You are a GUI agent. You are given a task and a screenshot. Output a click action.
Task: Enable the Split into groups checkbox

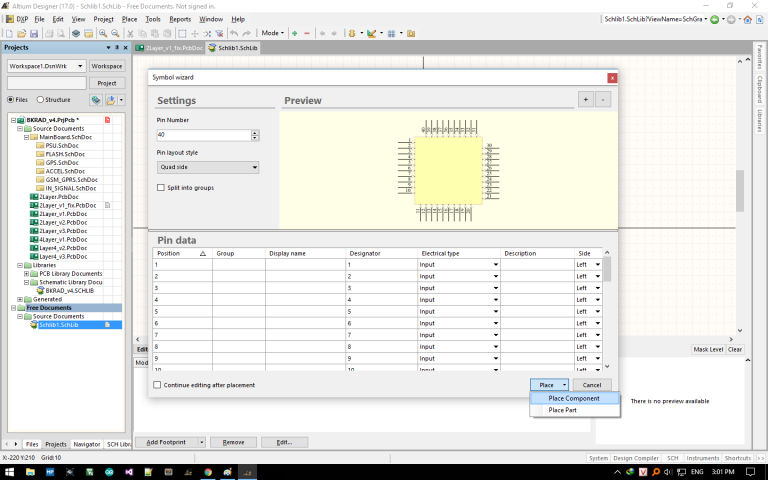coord(161,187)
